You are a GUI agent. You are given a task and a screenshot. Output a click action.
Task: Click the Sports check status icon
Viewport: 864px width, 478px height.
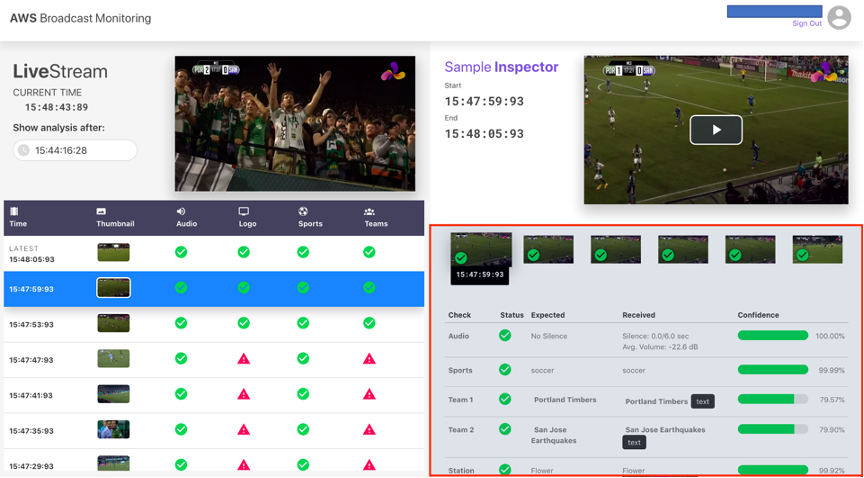coord(505,369)
